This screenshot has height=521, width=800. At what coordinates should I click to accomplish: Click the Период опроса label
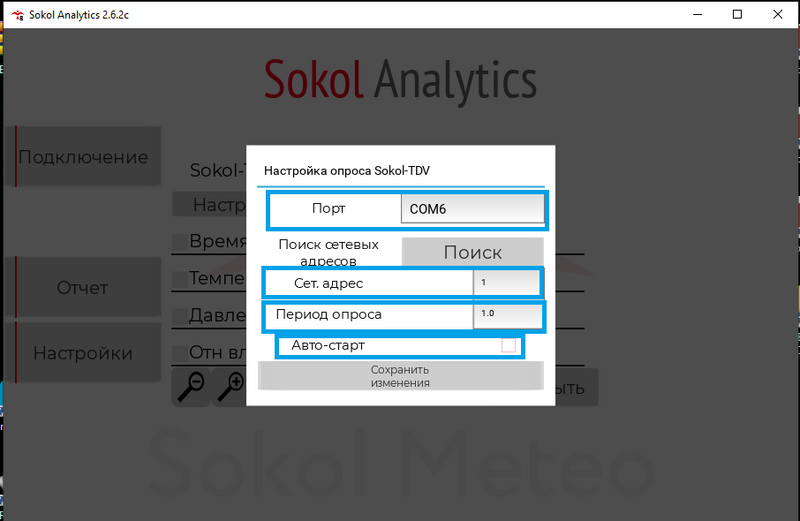329,314
